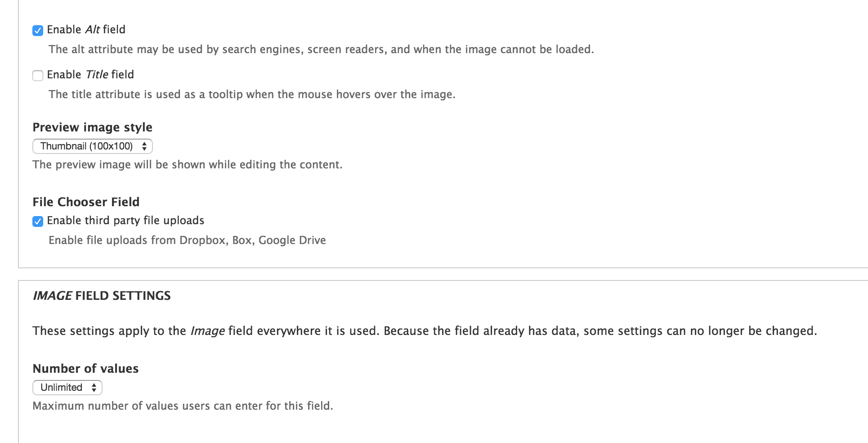Click the Preview image style heading
Image resolution: width=868 pixels, height=443 pixels.
[92, 127]
